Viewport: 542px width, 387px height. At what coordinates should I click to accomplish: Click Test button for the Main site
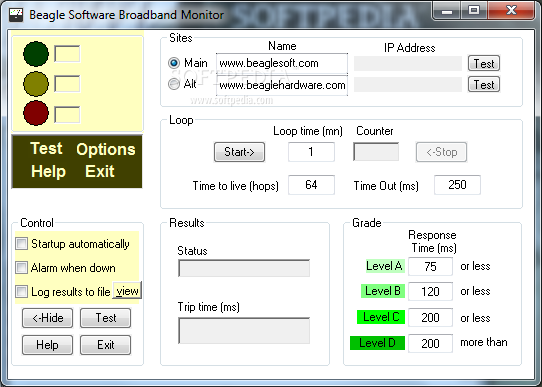[x=484, y=63]
